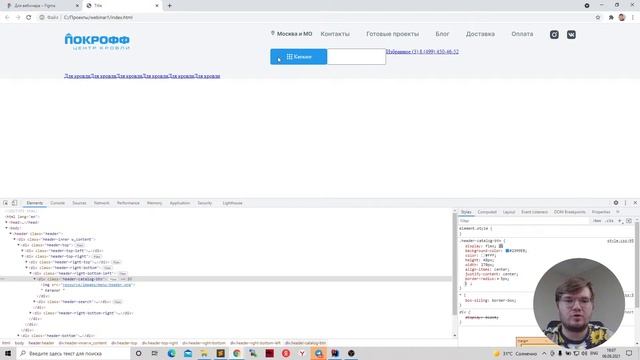Click the inspect element picker icon
Screen dimensions: 640x360
tap(5, 203)
